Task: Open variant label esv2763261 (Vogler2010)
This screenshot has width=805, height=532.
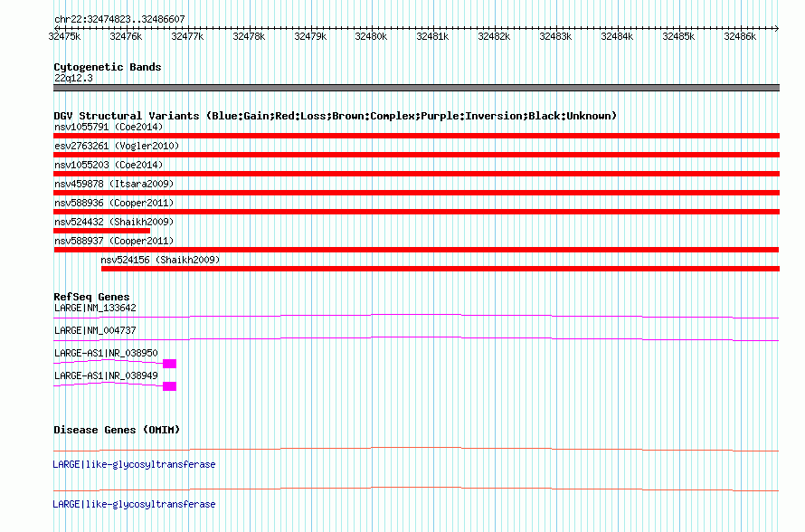Action: (x=117, y=146)
